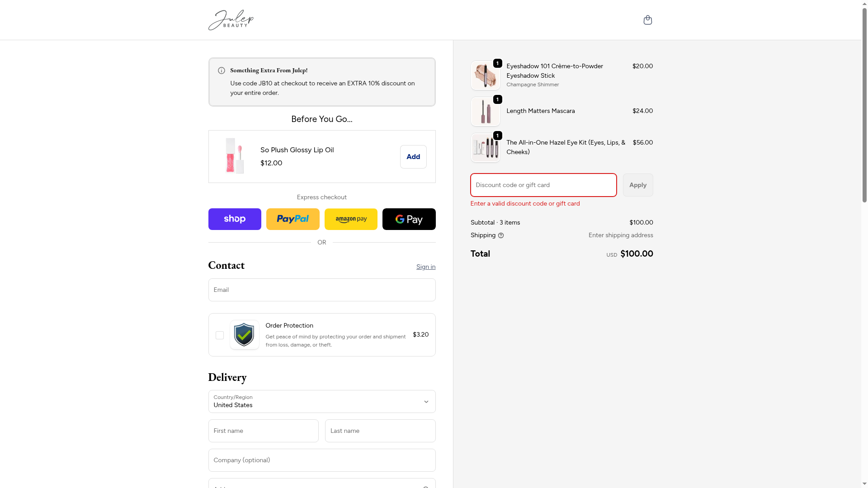
Task: Open the shopping bag cart icon
Action: pyautogui.click(x=647, y=20)
